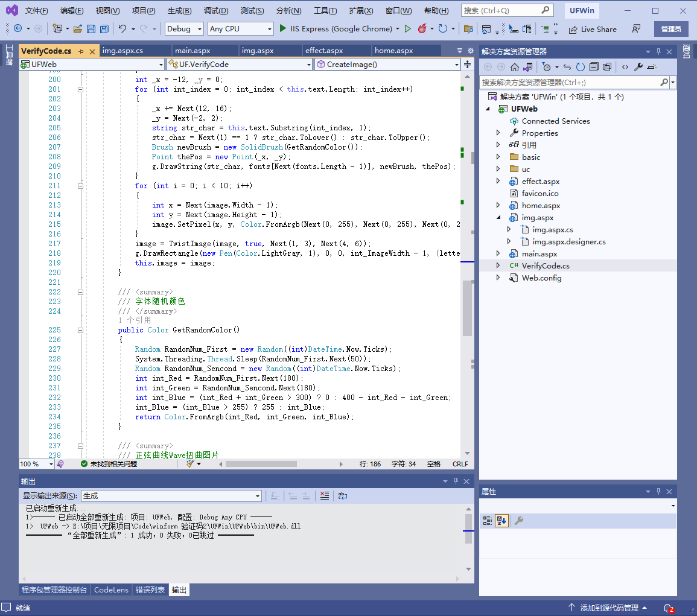The width and height of the screenshot is (697, 616).
Task: Click the Pending Changes Filter clock icon
Action: [546, 67]
